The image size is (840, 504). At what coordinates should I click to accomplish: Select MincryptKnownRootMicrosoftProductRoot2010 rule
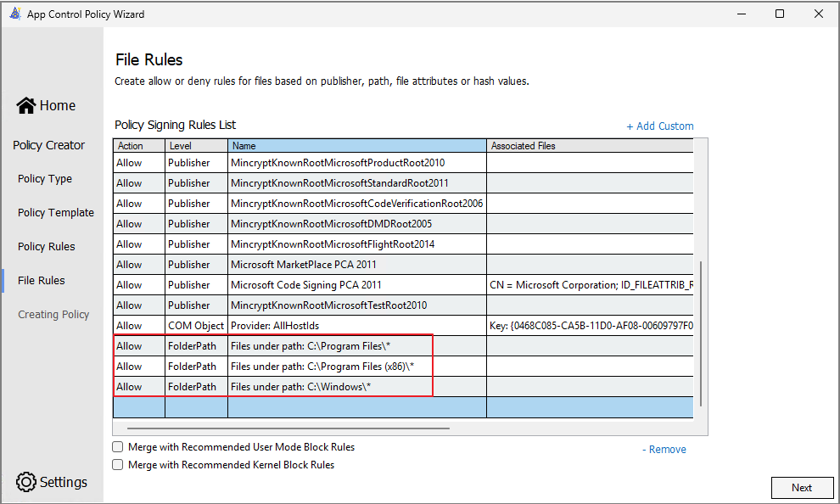(357, 163)
